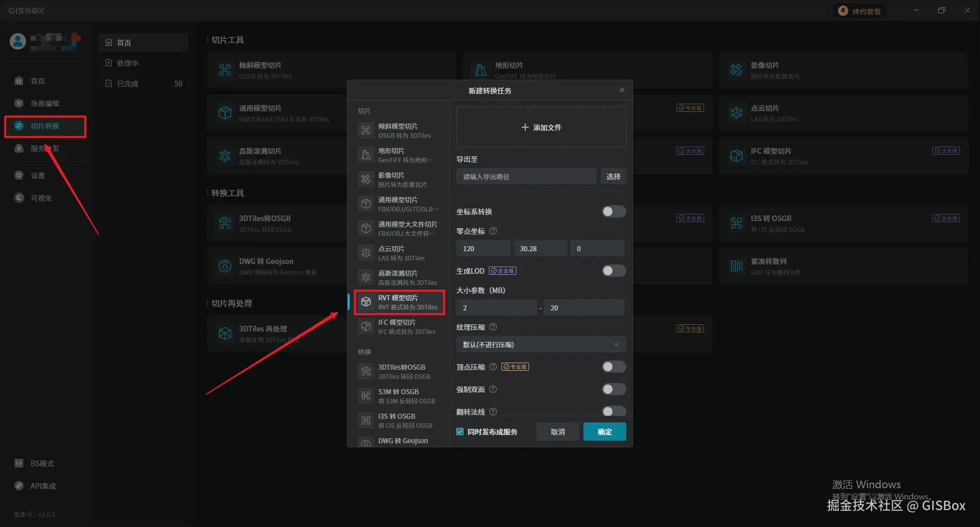Click 影像切片 icon in dialog list
Viewport: 980px width, 527px height.
click(366, 179)
